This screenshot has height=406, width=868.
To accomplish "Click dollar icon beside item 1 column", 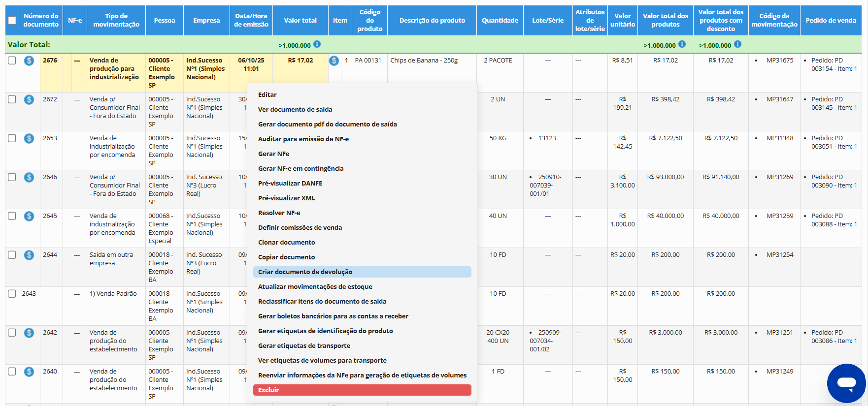I will tap(334, 61).
